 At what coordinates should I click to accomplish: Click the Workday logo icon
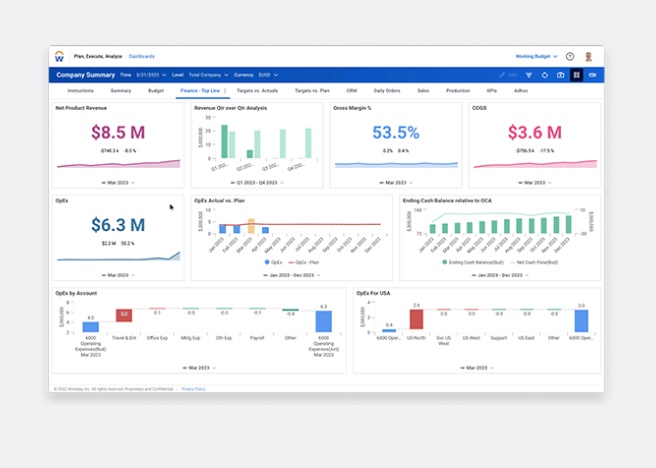tap(58, 57)
